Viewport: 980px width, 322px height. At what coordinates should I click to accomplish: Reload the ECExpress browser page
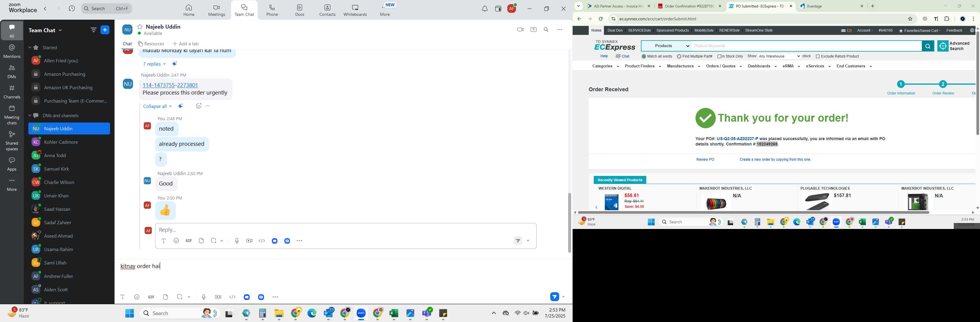(x=600, y=18)
